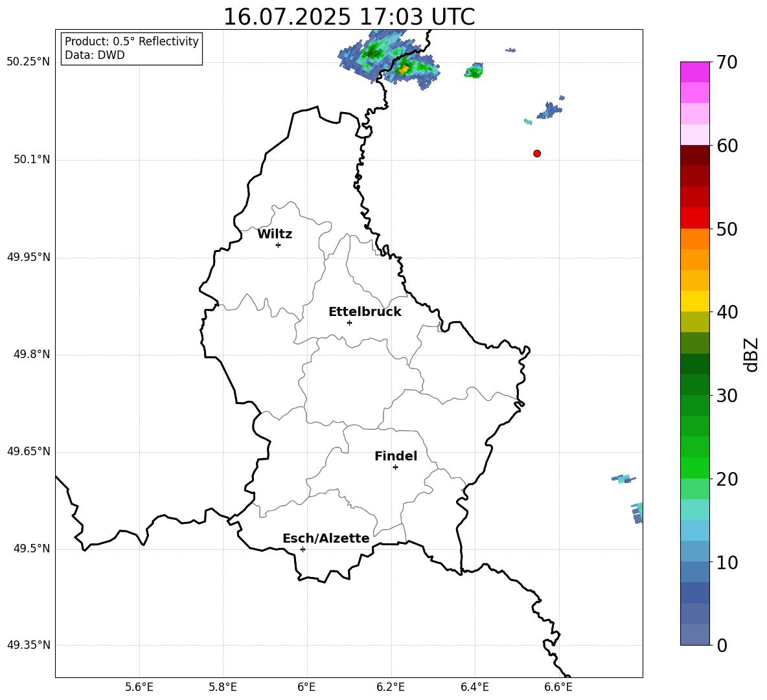Click the Esch/Alzette city label
The width and height of the screenshot is (767, 700).
coord(326,538)
